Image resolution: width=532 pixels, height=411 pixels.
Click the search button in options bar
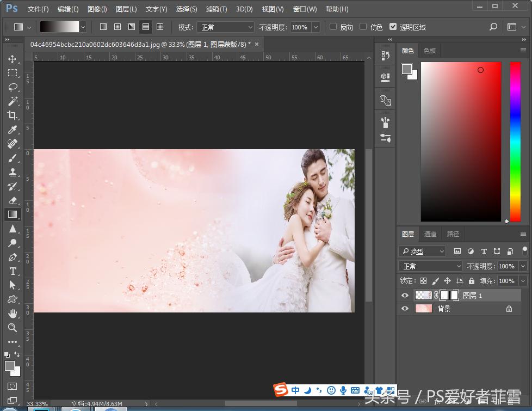[x=493, y=27]
